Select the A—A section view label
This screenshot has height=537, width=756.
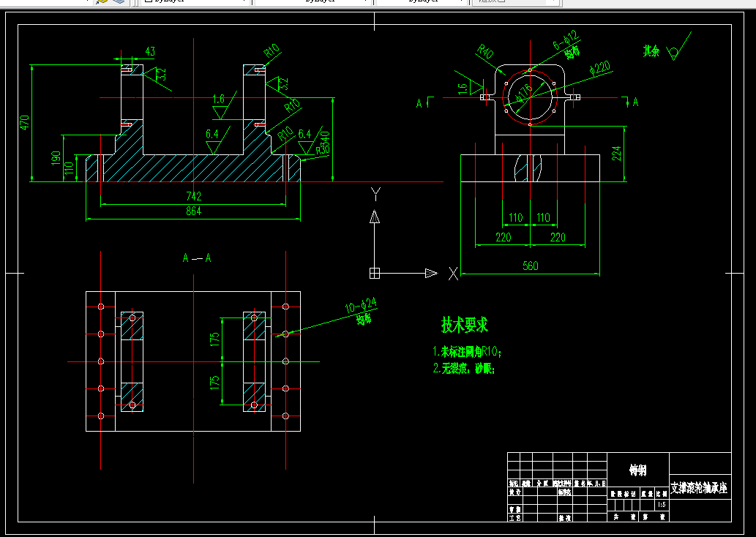pos(197,258)
